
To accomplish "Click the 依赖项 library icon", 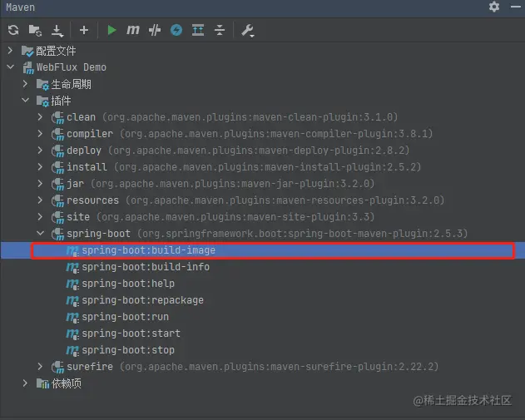I will (42, 384).
